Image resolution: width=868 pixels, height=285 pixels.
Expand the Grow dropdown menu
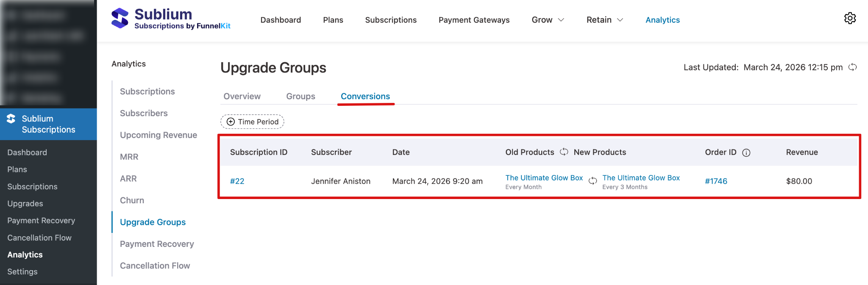548,20
